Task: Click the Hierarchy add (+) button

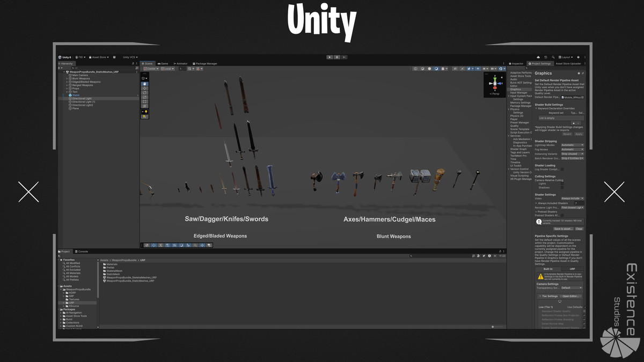Action: click(60, 68)
